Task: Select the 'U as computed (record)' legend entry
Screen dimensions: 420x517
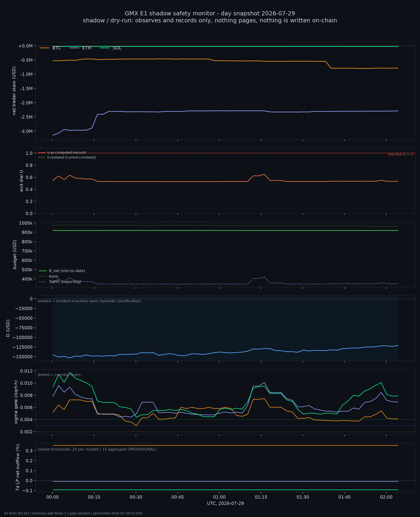Action: (66, 153)
